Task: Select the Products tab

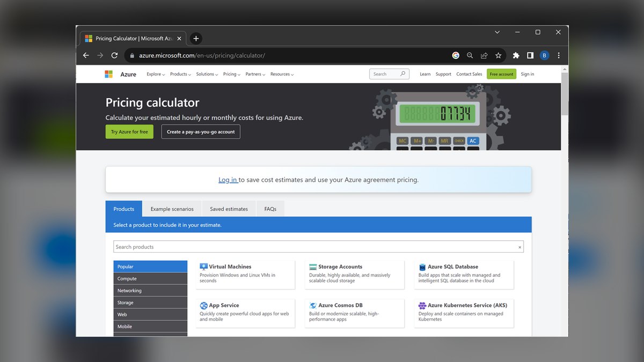Action: click(x=124, y=209)
